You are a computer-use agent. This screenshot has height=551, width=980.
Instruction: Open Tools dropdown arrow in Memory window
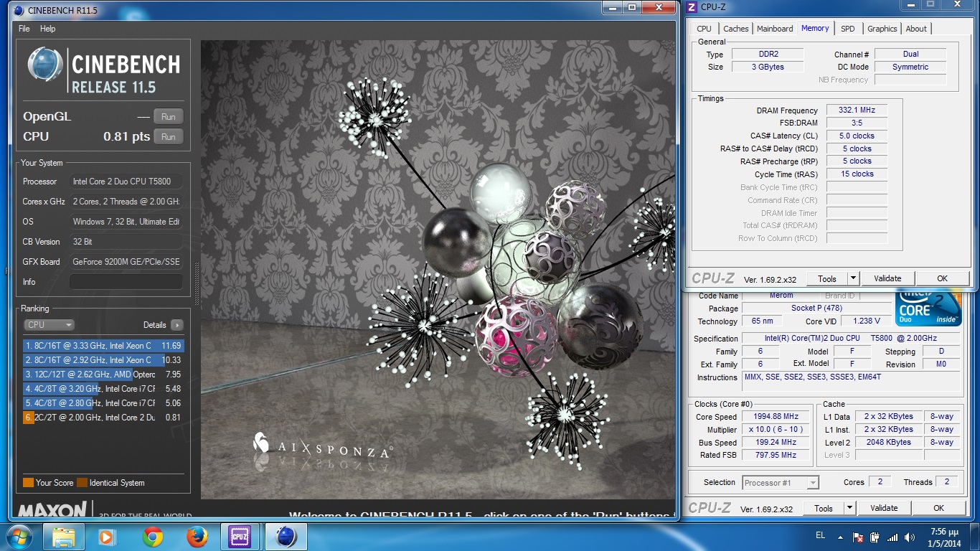click(x=853, y=278)
